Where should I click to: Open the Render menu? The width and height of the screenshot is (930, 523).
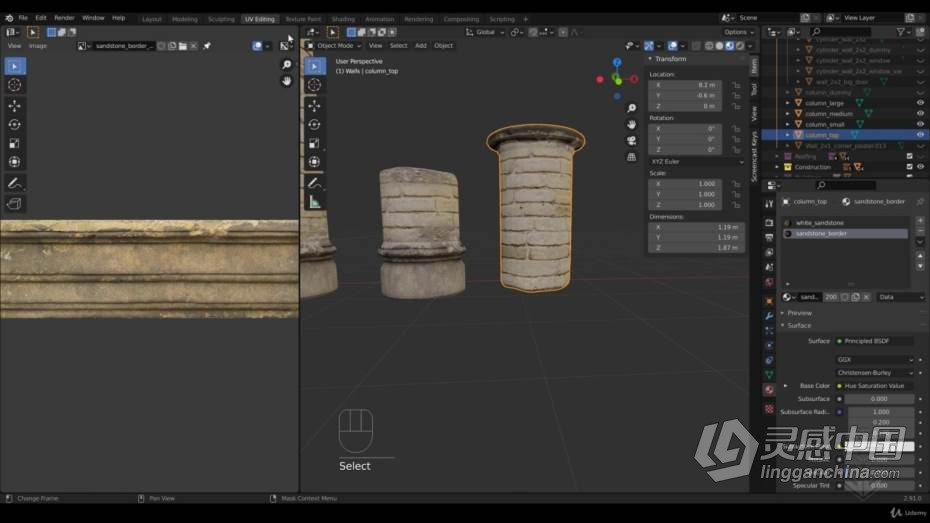point(64,18)
